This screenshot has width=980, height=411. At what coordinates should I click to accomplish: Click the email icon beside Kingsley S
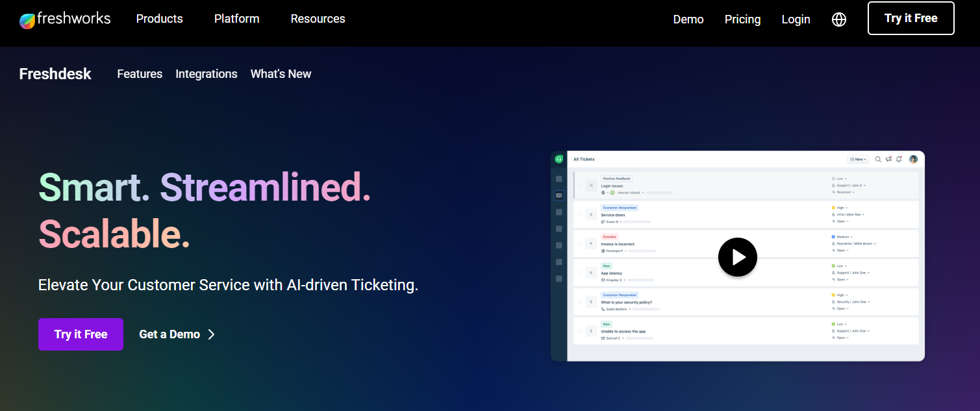pyautogui.click(x=603, y=280)
